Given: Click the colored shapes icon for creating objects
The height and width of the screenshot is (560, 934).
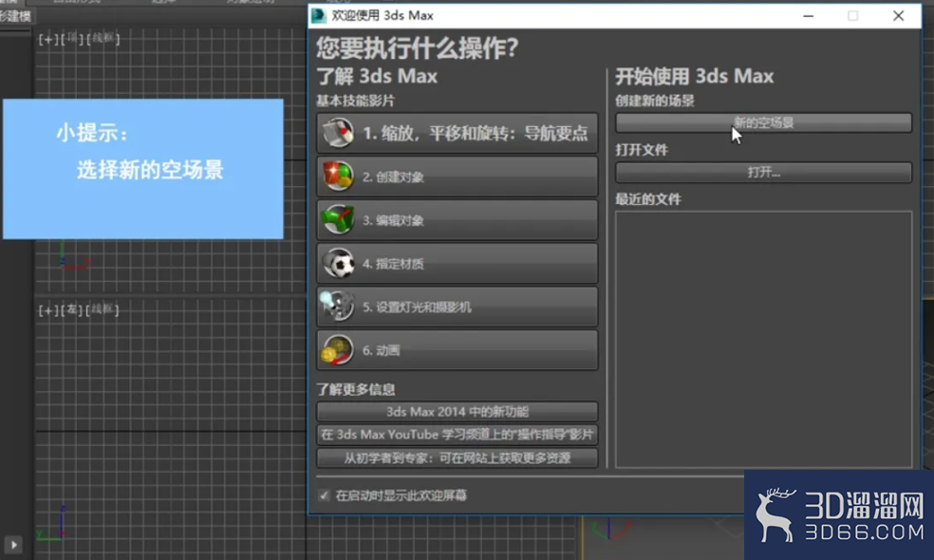Looking at the screenshot, I should [338, 177].
